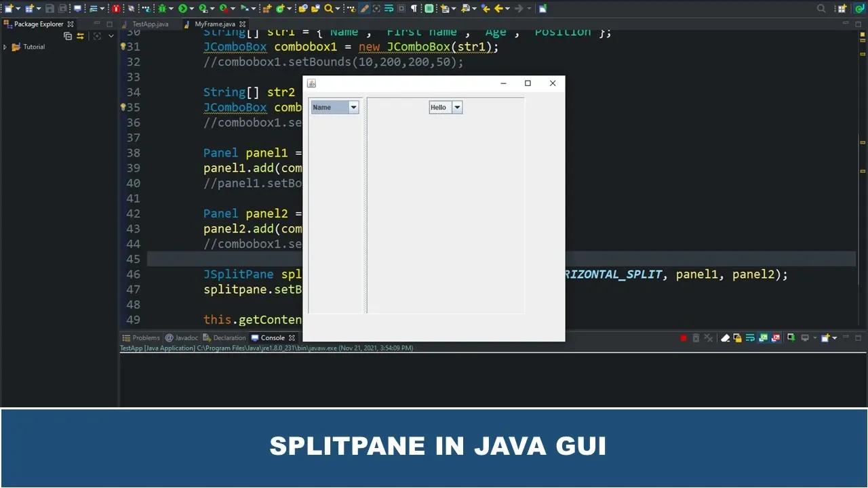Open the Back navigation history dropdown arrow
The width and height of the screenshot is (868, 488).
click(x=508, y=9)
